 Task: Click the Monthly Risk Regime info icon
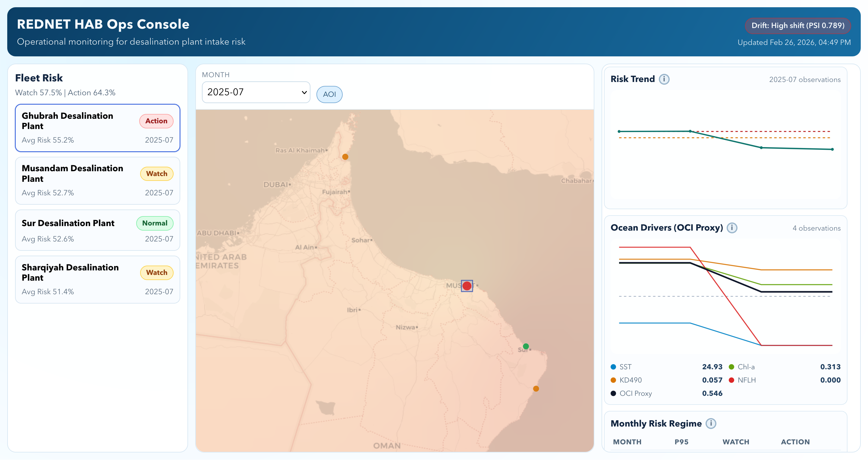(711, 423)
